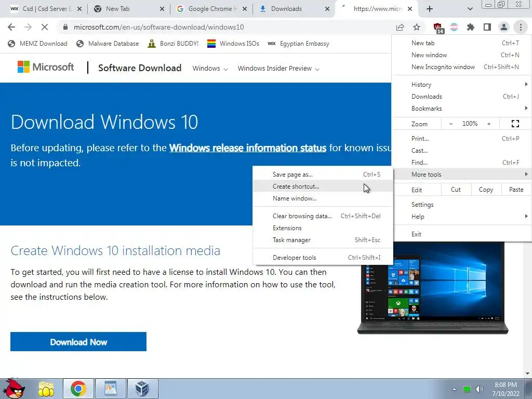
Task: Open the Malware Database bookmark
Action: pyautogui.click(x=108, y=44)
